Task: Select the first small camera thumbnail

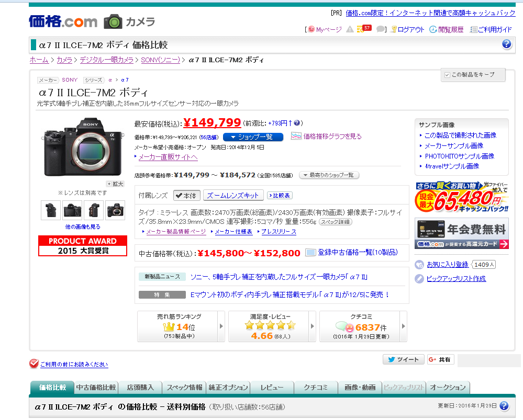Action: click(51, 210)
